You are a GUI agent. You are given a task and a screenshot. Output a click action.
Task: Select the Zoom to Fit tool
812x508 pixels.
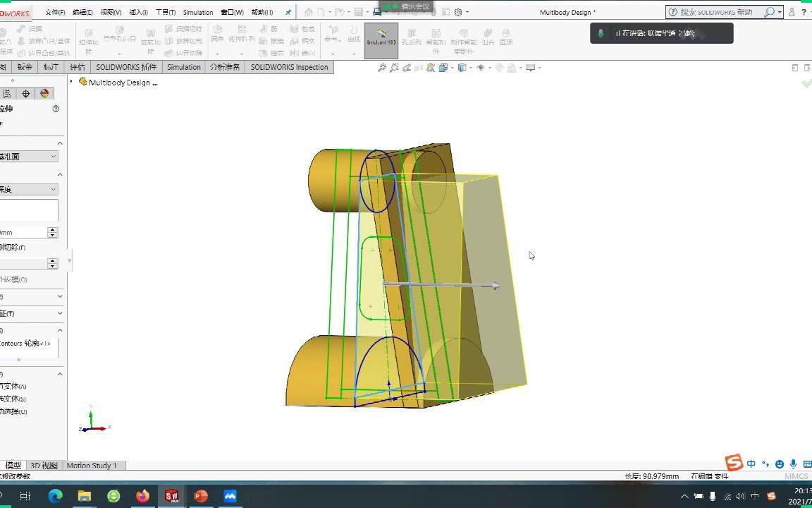[383, 68]
